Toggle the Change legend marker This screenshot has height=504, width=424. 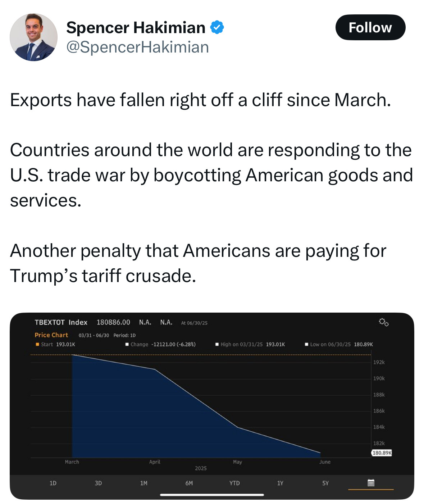tap(127, 344)
